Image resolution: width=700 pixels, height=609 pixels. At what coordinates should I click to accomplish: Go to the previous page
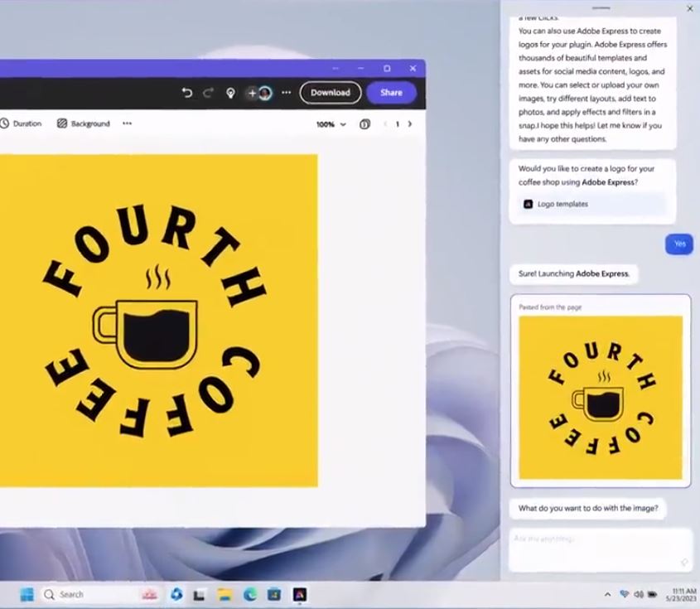click(385, 124)
